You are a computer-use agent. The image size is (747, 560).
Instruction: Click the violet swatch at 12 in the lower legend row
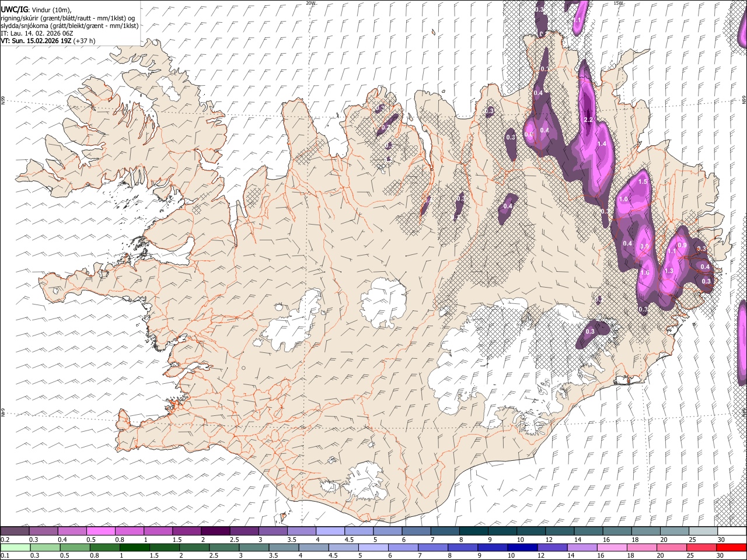tap(552, 548)
